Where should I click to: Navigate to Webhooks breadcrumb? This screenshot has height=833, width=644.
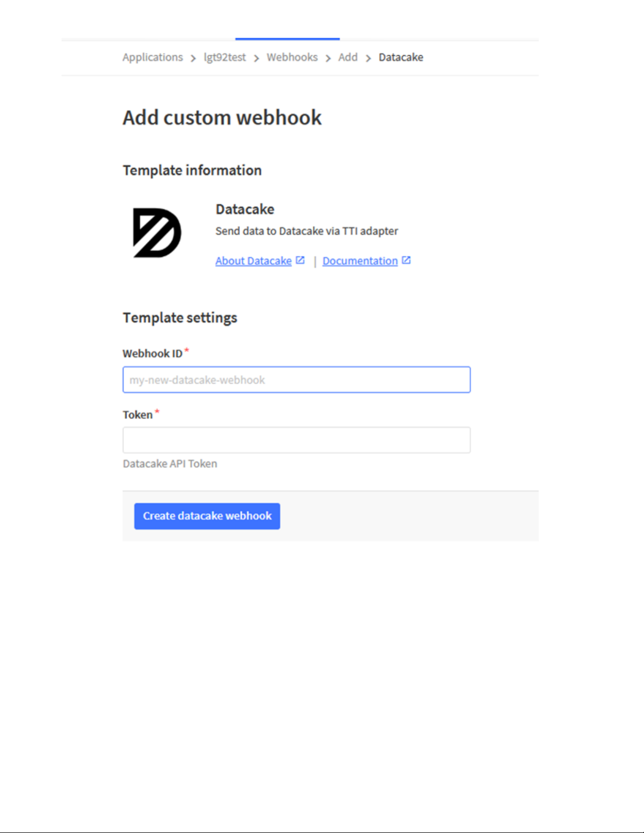[292, 57]
